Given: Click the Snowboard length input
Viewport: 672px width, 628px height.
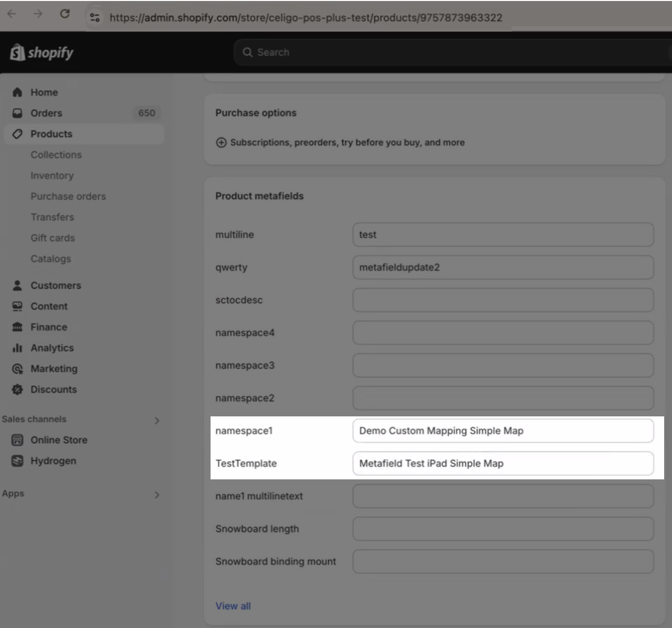Looking at the screenshot, I should 503,529.
